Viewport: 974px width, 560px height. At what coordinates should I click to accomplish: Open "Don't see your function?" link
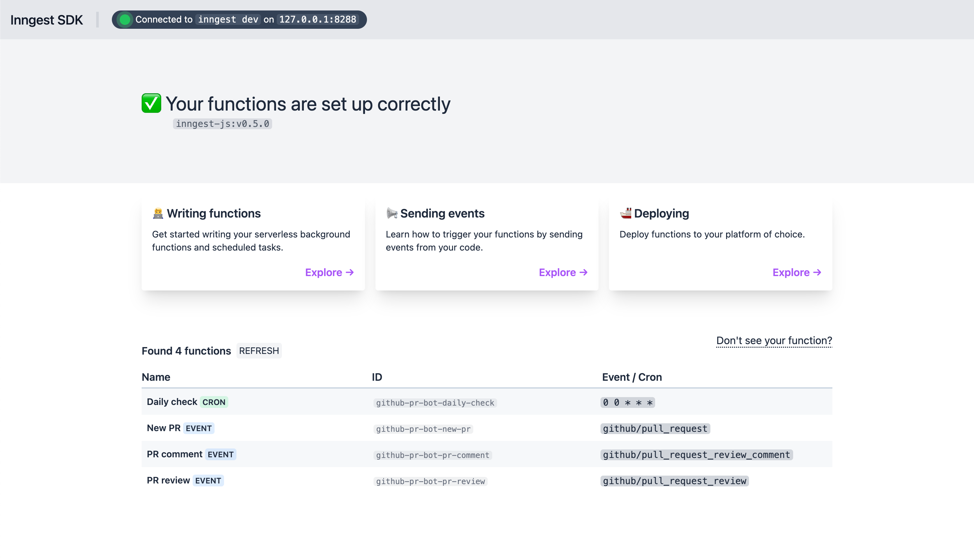[x=774, y=341]
